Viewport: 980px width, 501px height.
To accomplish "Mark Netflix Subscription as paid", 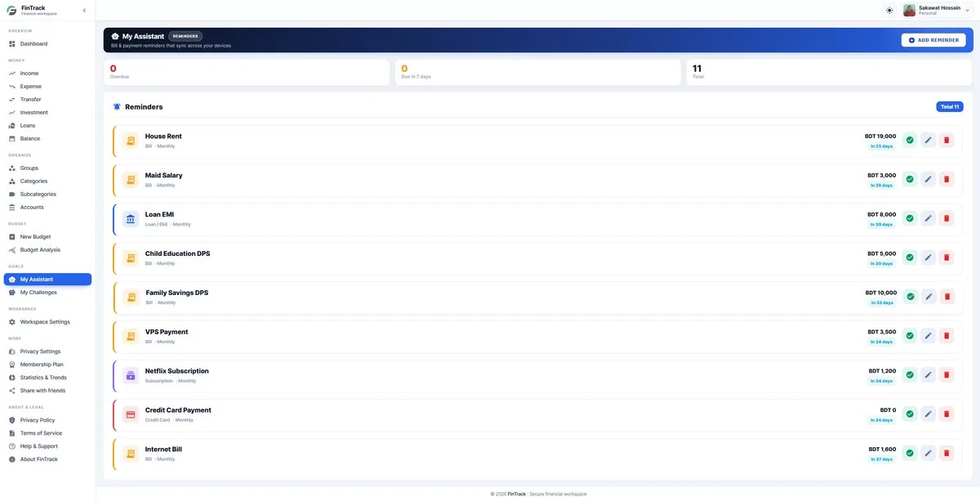I will (910, 375).
